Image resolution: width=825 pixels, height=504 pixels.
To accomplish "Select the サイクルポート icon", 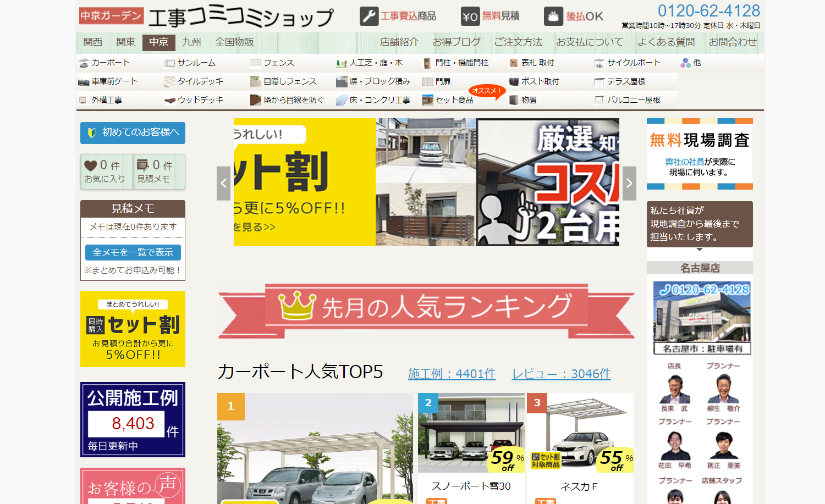I will point(598,63).
